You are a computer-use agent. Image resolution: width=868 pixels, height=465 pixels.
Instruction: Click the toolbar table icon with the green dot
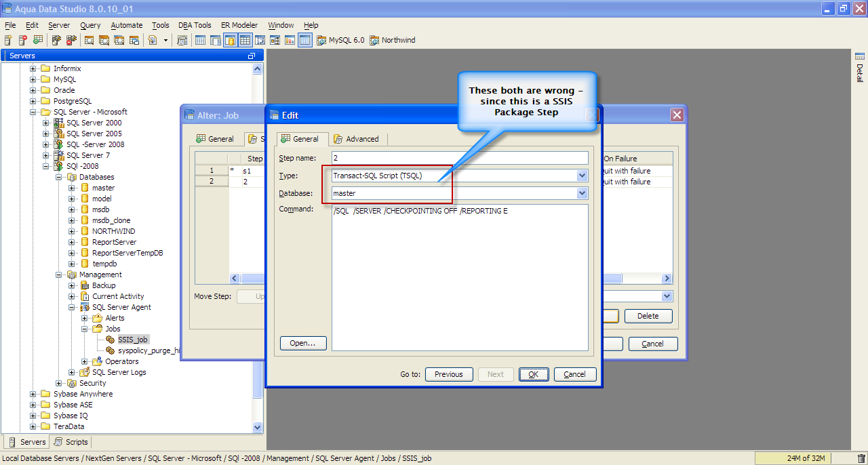tap(37, 40)
